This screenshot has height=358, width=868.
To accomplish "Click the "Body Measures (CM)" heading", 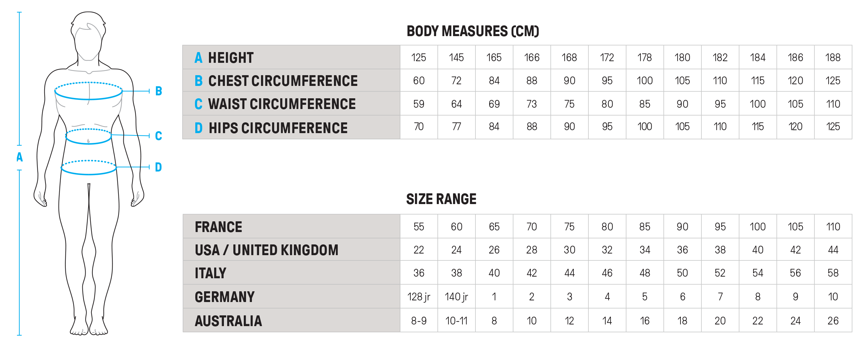I will click(x=473, y=31).
